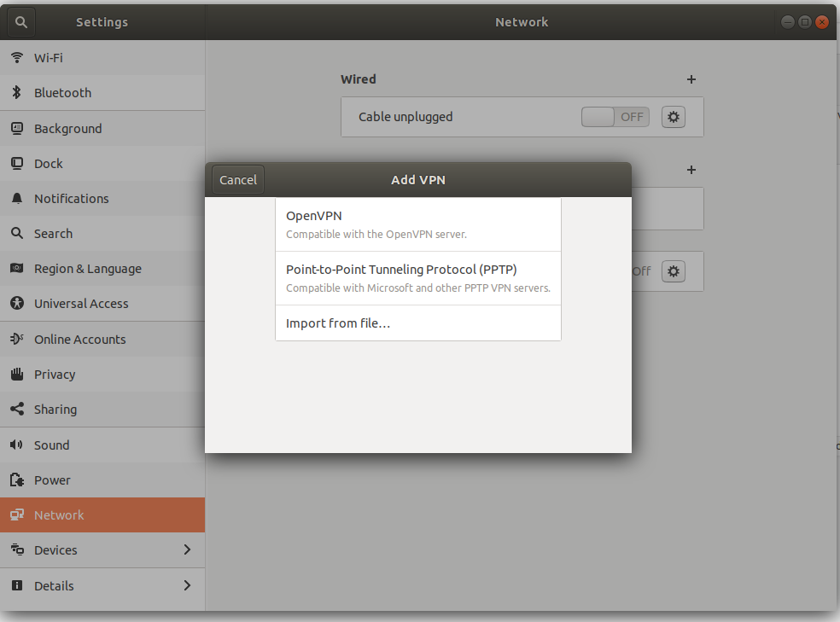Open Bluetooth settings panel
This screenshot has height=622, width=840.
(102, 93)
